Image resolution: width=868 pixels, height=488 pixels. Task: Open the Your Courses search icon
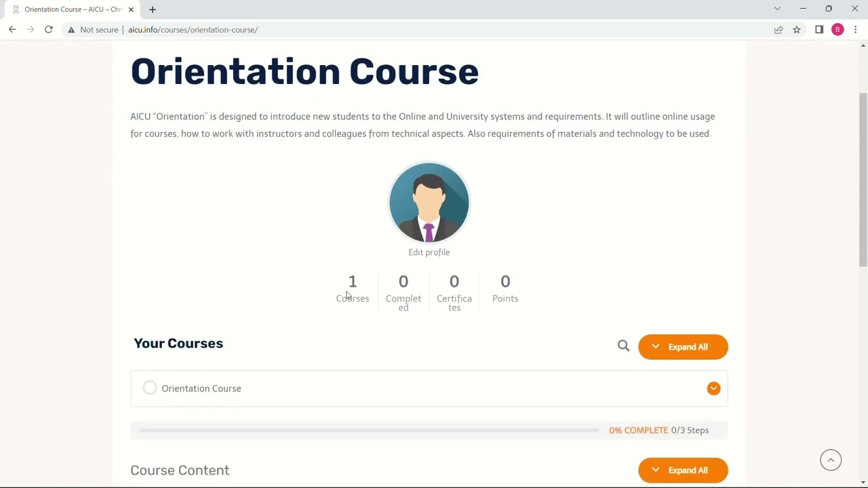coord(623,346)
